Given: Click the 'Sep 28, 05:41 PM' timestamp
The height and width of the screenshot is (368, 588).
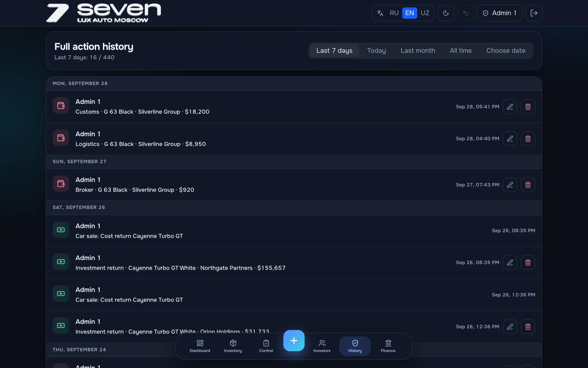Looking at the screenshot, I should 478,107.
